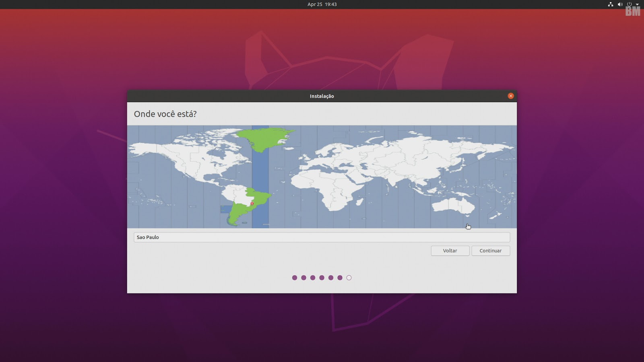Click the network connection icon in top bar
The width and height of the screenshot is (644, 362).
(611, 4)
